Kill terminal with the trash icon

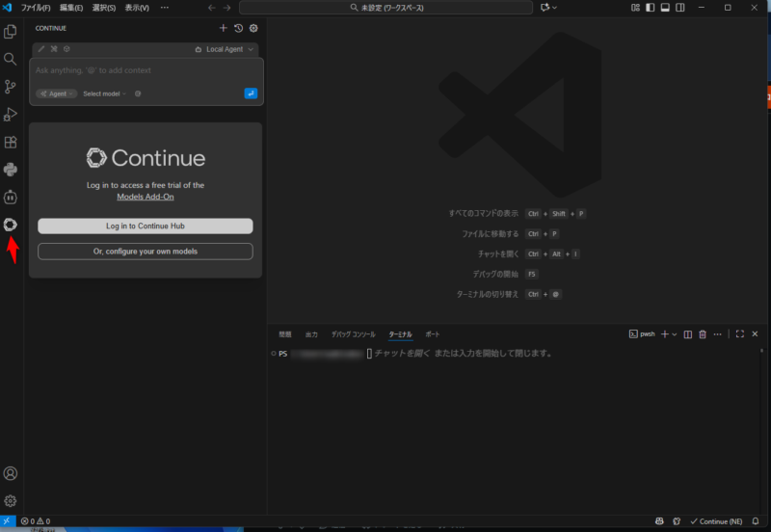(702, 334)
